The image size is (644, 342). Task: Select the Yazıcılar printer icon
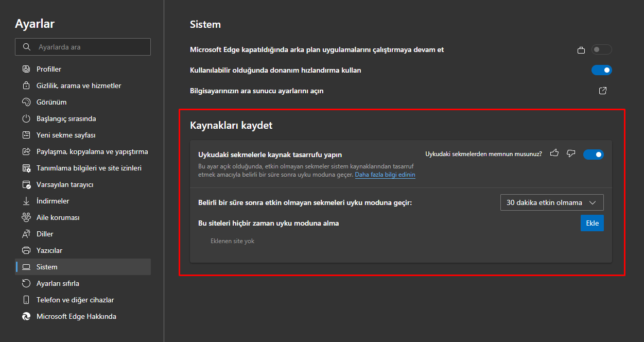[26, 250]
